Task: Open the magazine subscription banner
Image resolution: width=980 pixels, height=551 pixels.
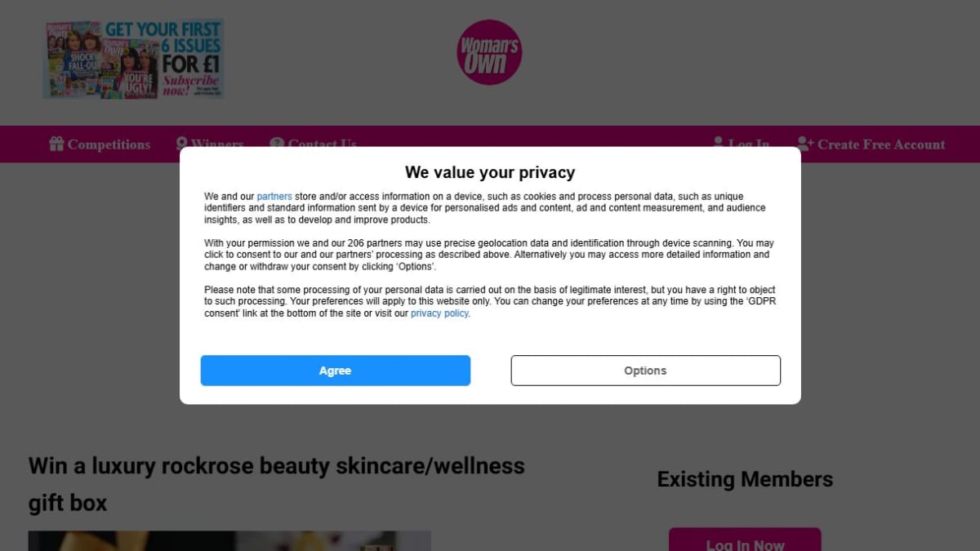Action: [x=134, y=60]
